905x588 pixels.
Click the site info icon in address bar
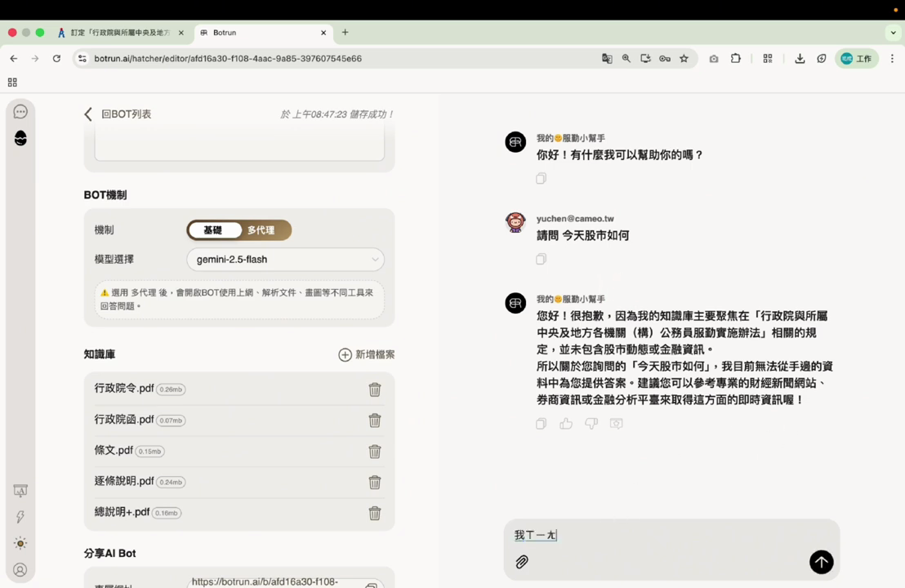coord(82,58)
